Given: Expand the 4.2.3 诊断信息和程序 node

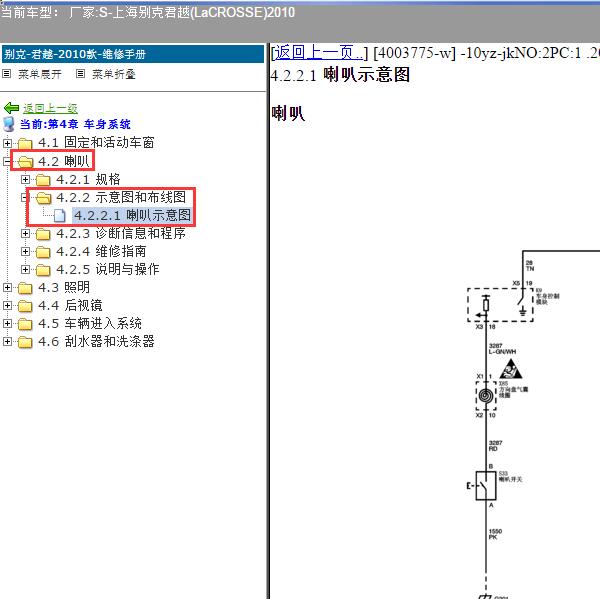Looking at the screenshot, I should [x=25, y=233].
